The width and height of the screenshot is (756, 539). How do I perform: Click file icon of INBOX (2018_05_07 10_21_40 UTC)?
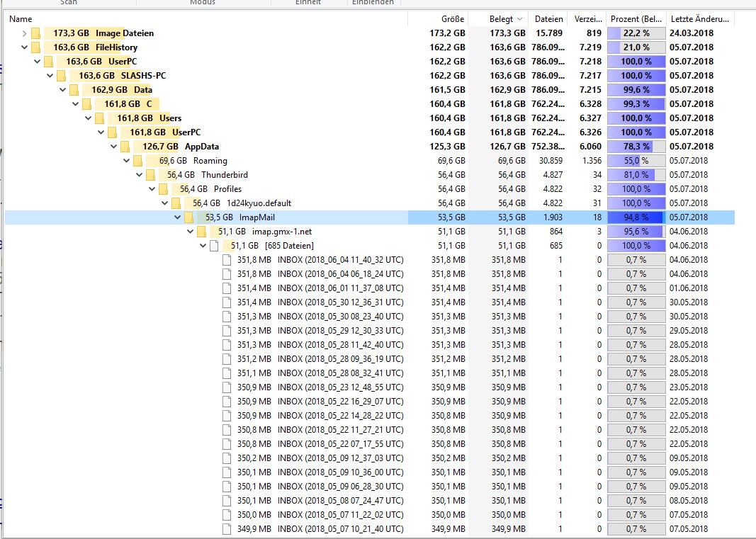click(x=227, y=529)
